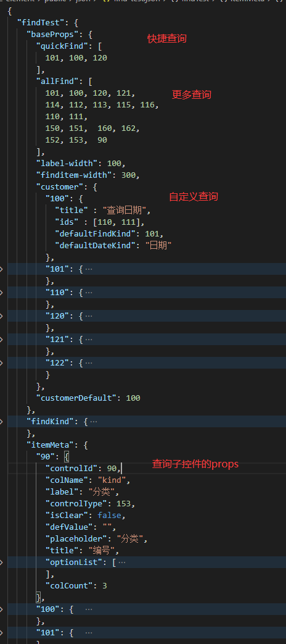Image resolution: width=286 pixels, height=644 pixels.
Task: Click the "colCount" property line
Action: coord(76,585)
